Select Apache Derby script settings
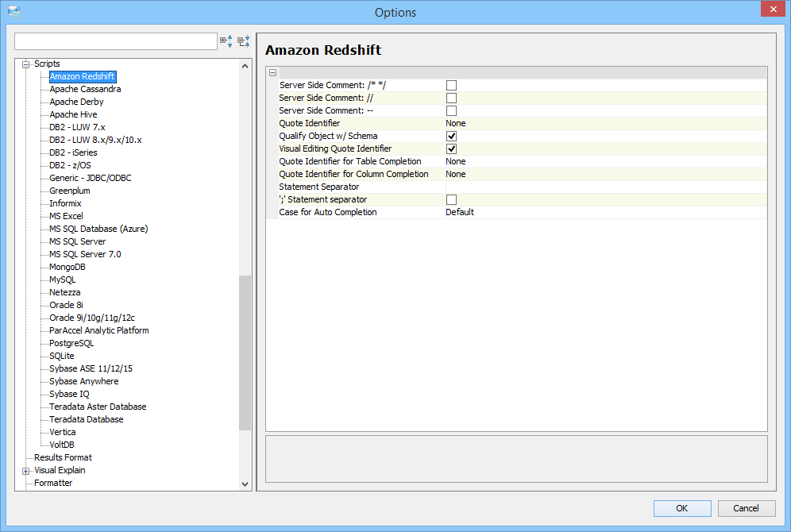The image size is (791, 532). (76, 102)
